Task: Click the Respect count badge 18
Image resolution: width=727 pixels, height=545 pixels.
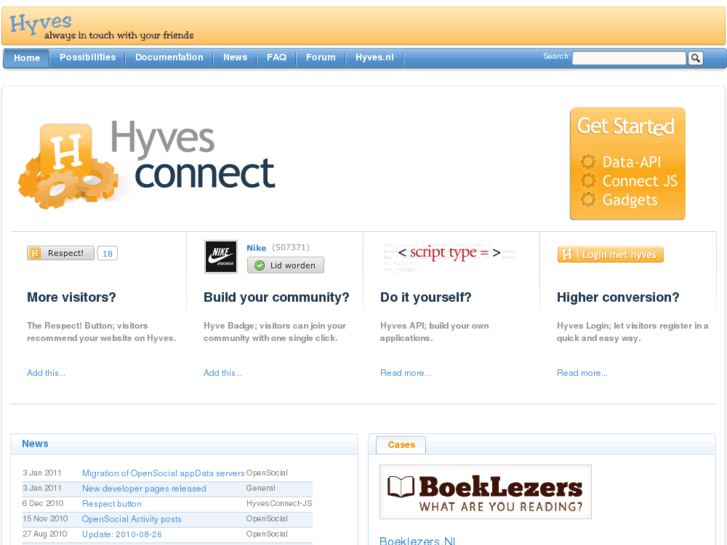Action: coord(108,253)
